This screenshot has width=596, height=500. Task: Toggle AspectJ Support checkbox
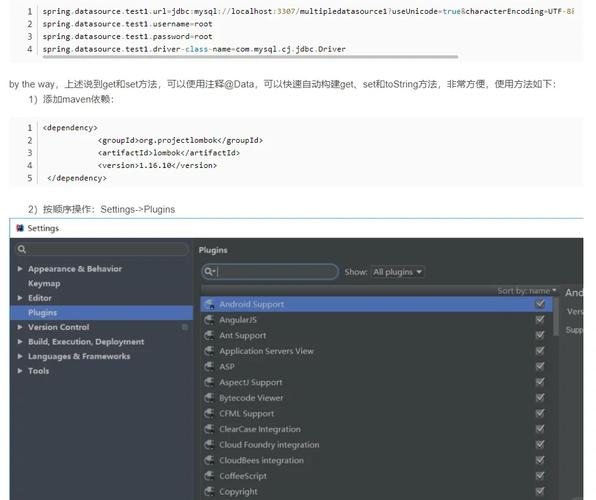pyautogui.click(x=540, y=382)
